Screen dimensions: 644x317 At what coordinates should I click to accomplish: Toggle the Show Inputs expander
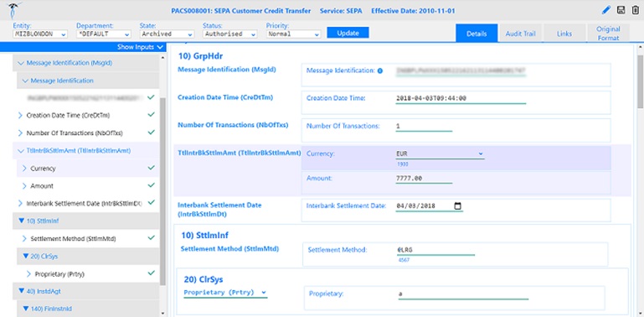(140, 47)
